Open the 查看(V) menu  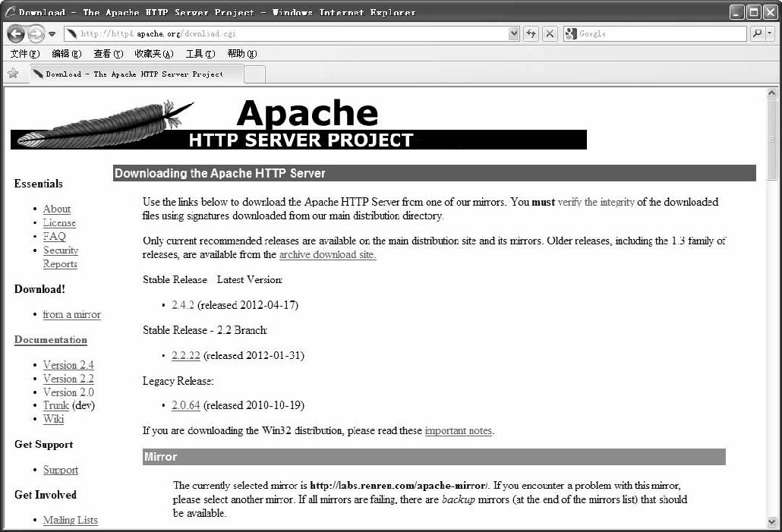pyautogui.click(x=109, y=53)
